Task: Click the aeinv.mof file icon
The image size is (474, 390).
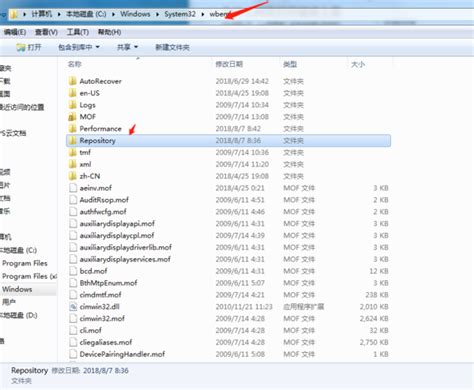Action: pyautogui.click(x=73, y=188)
